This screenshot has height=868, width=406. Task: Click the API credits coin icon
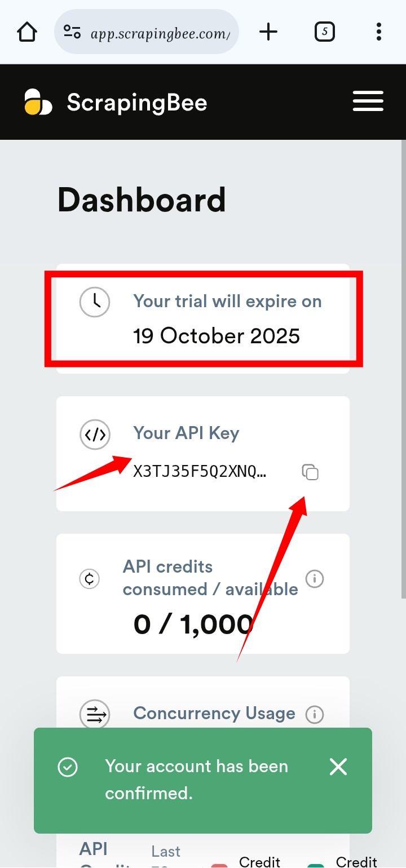(x=89, y=578)
